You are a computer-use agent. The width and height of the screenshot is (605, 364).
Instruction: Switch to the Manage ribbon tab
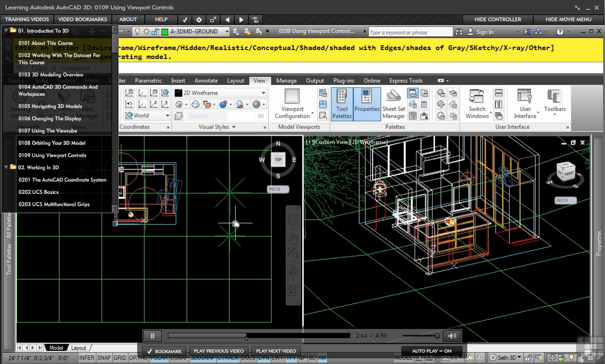coord(286,81)
